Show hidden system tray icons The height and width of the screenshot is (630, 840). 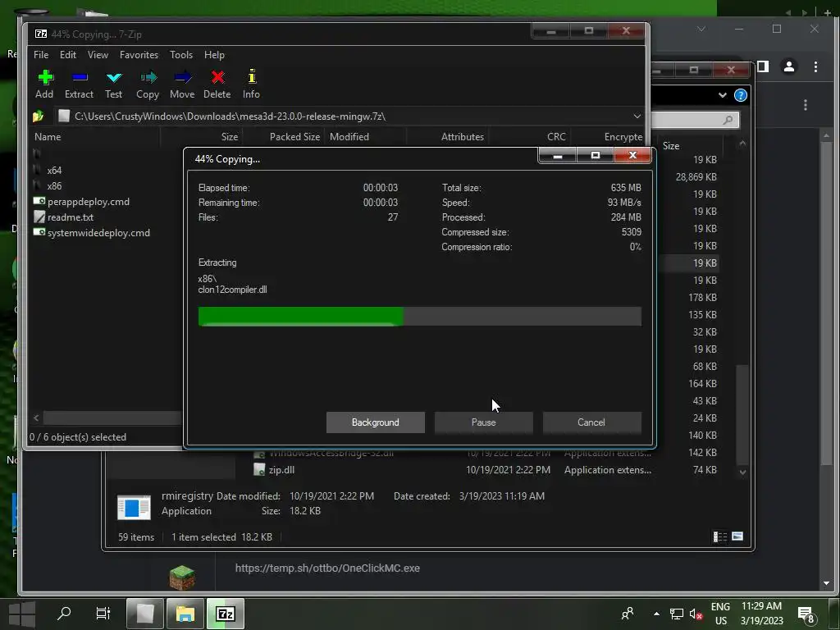point(656,614)
